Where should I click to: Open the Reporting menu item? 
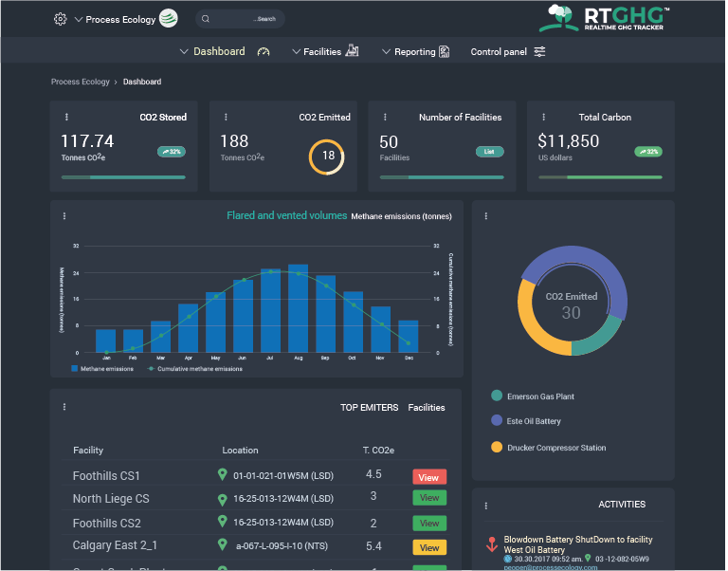(x=415, y=52)
